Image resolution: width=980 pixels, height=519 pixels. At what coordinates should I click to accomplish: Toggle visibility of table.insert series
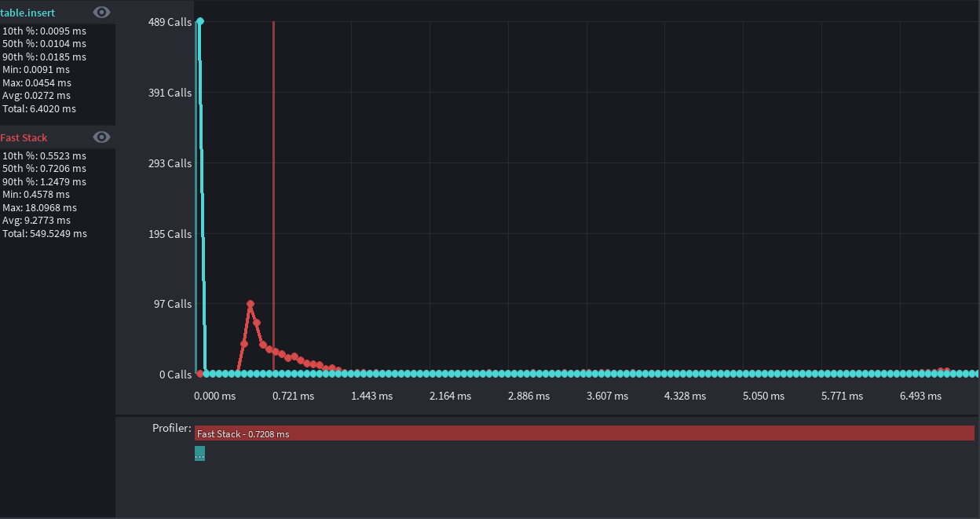click(101, 12)
